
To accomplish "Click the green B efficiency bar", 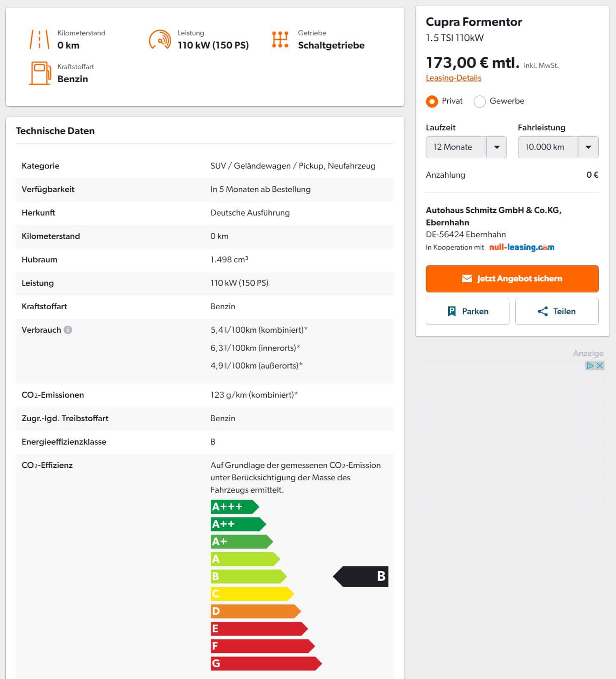I will point(249,576).
